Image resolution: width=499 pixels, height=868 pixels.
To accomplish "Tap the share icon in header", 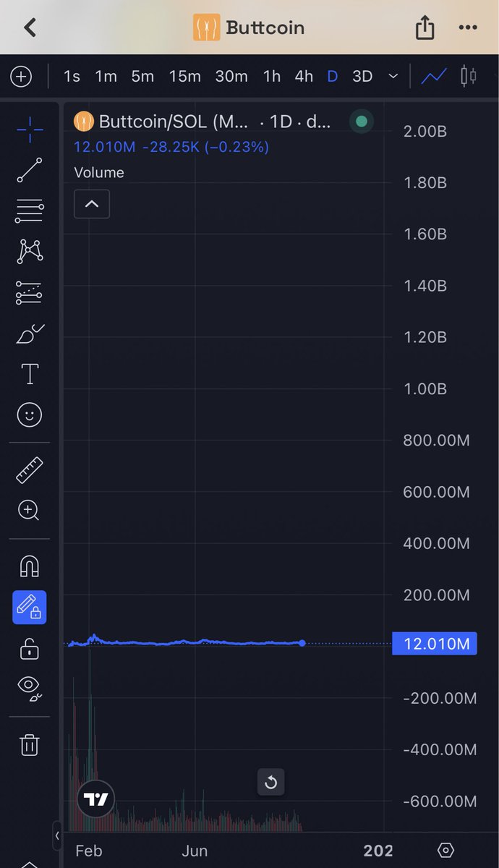I will coord(425,27).
